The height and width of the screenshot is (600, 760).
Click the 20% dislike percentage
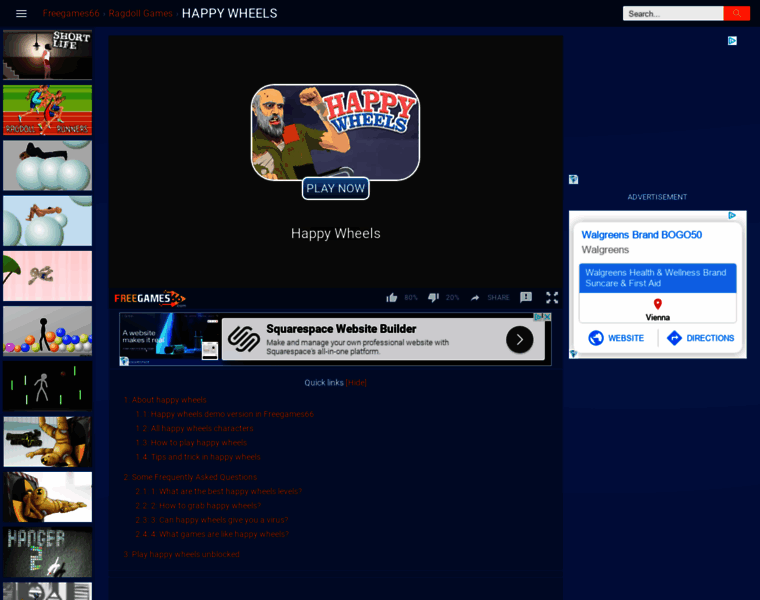point(453,298)
